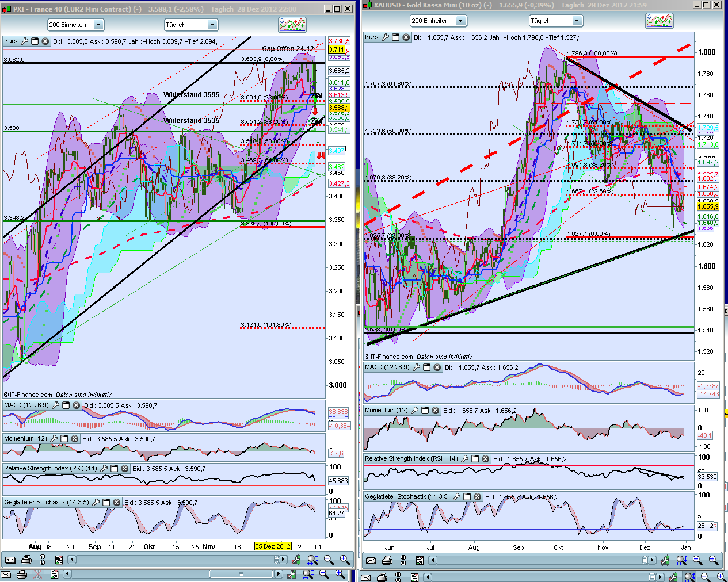Screen dimensions: 728x582
Task: Close the Geglätteter Stochastik panel in XAUUSD chart
Action: [477, 497]
